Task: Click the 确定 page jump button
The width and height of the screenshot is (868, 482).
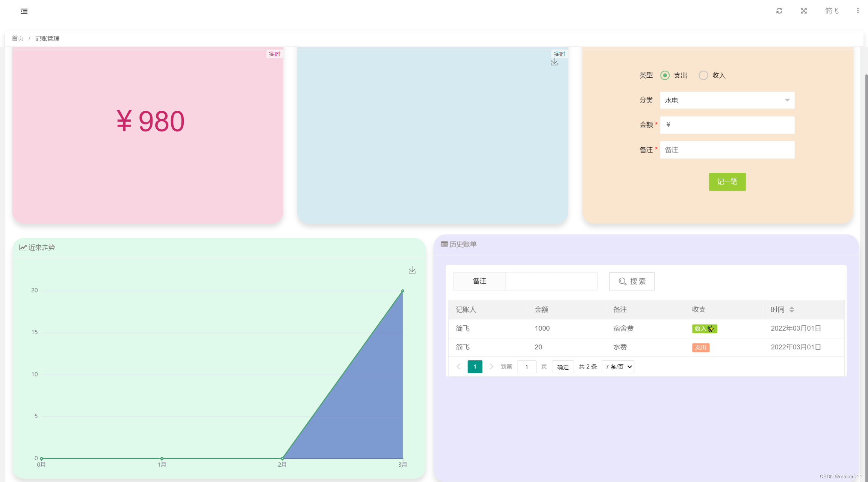Action: tap(563, 367)
